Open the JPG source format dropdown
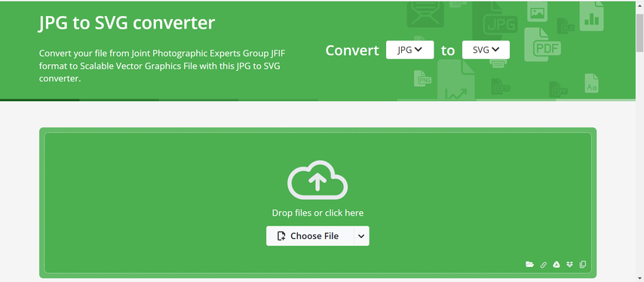644x282 pixels. pyautogui.click(x=410, y=50)
